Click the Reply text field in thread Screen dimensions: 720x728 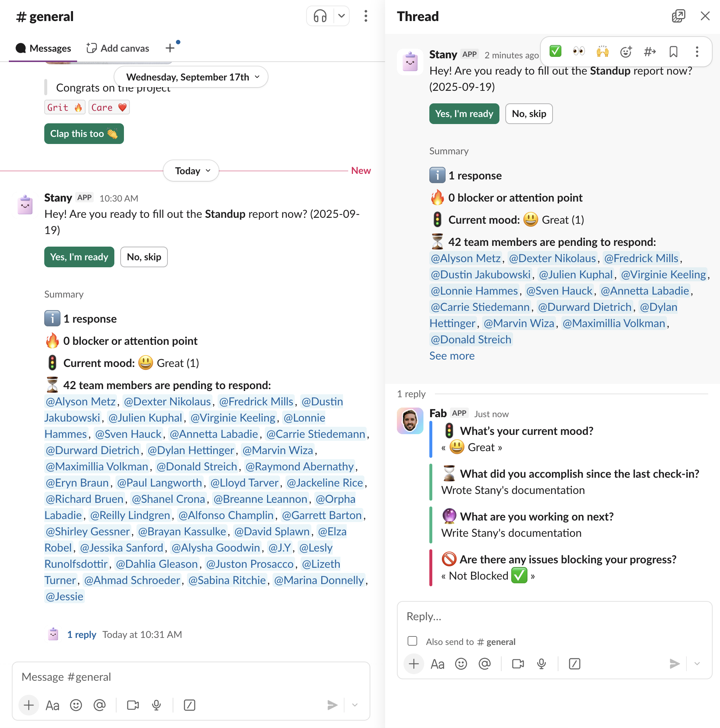click(x=554, y=617)
